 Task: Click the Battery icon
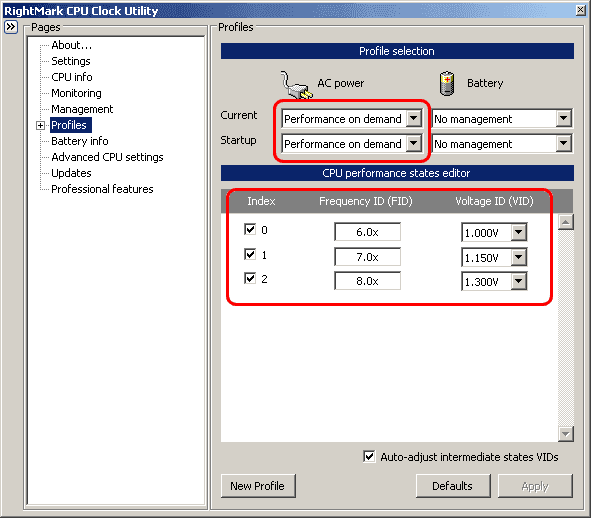coord(447,84)
